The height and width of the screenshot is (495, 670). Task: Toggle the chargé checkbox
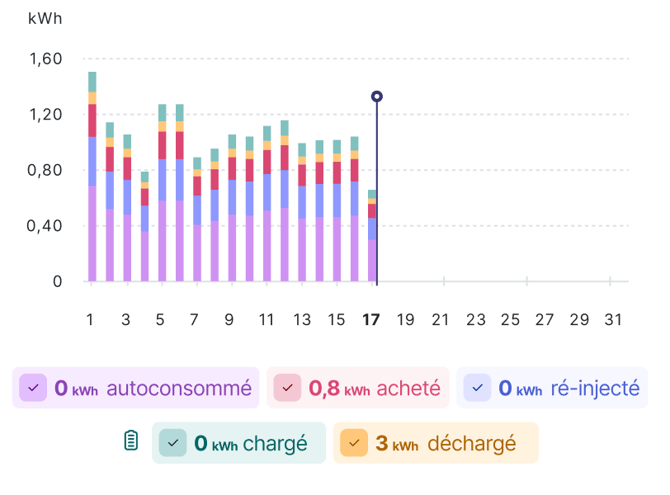(174, 442)
